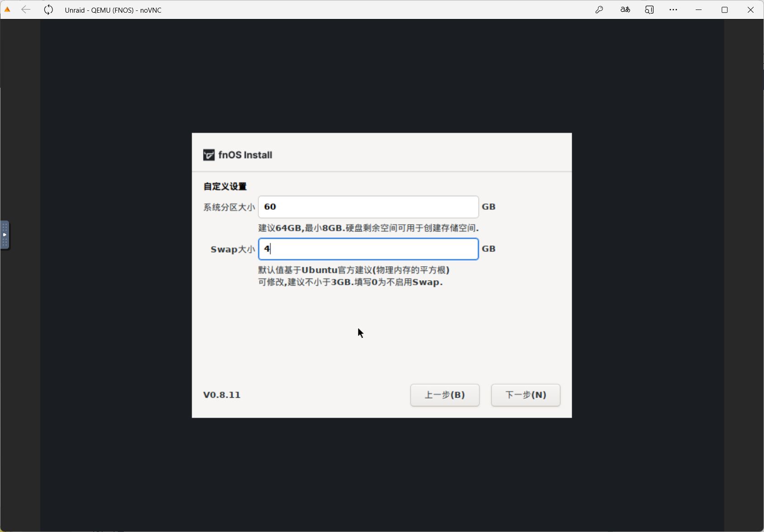
Task: Open the sidebar search icon
Action: point(649,9)
